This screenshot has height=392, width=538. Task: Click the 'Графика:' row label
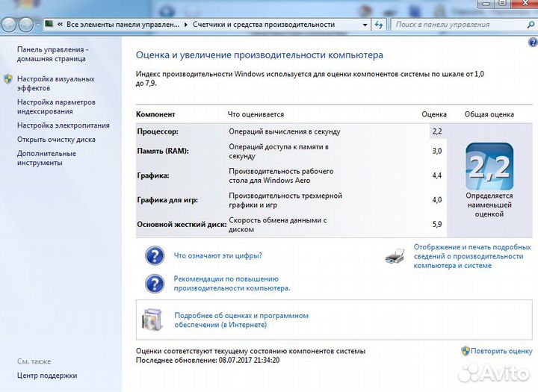(x=153, y=175)
